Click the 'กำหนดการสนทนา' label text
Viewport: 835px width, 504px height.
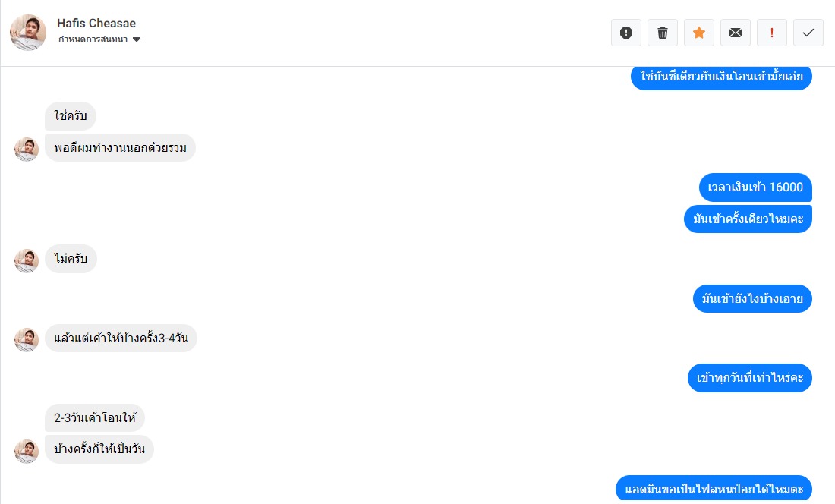tap(92, 39)
